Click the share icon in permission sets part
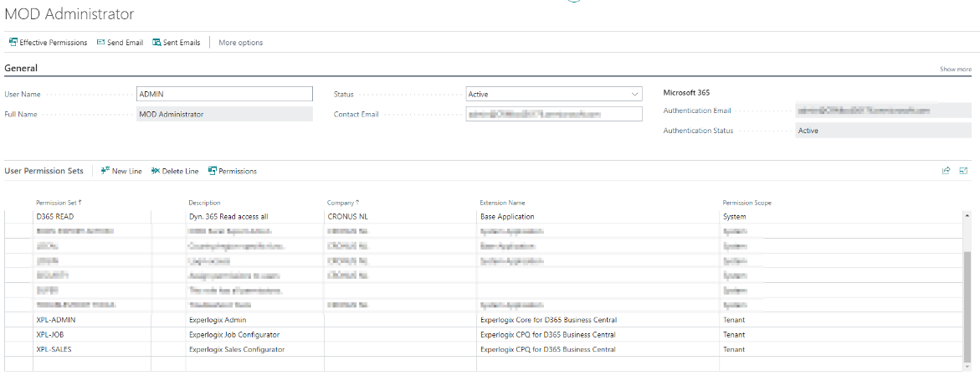This screenshot has height=376, width=980. click(947, 170)
